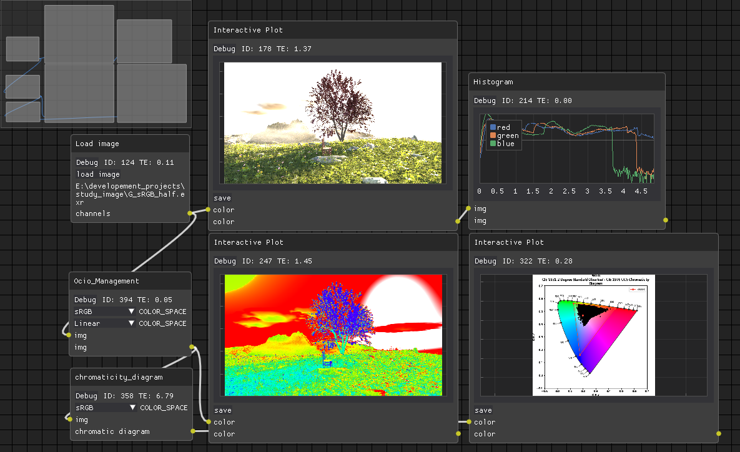
Task: Open the sRGB dropdown in Ocio_Management
Action: click(105, 311)
